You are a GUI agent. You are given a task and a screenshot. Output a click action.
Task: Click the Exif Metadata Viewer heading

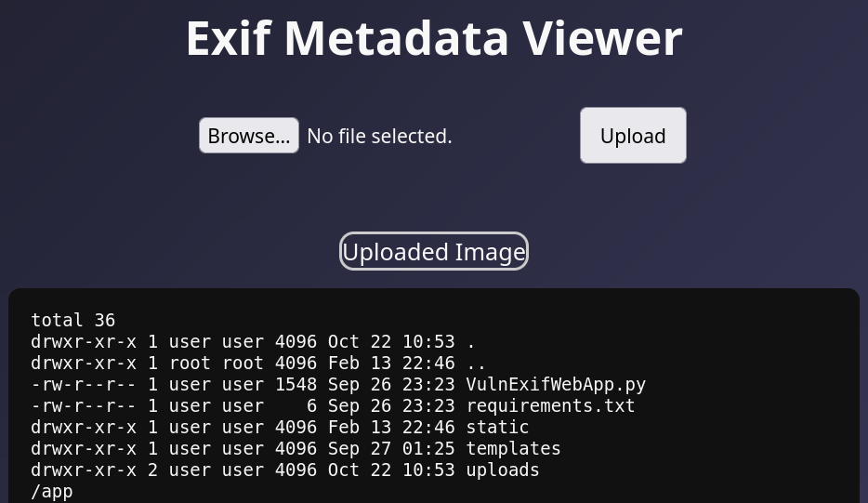pyautogui.click(x=434, y=38)
